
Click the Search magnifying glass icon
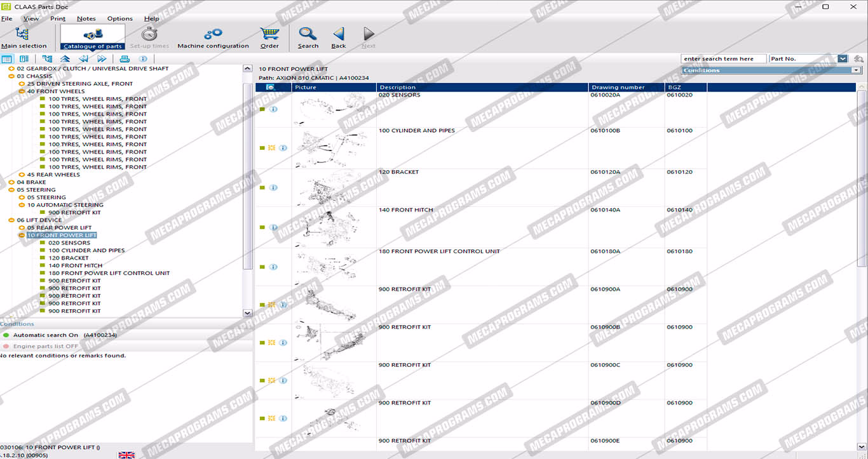[308, 34]
